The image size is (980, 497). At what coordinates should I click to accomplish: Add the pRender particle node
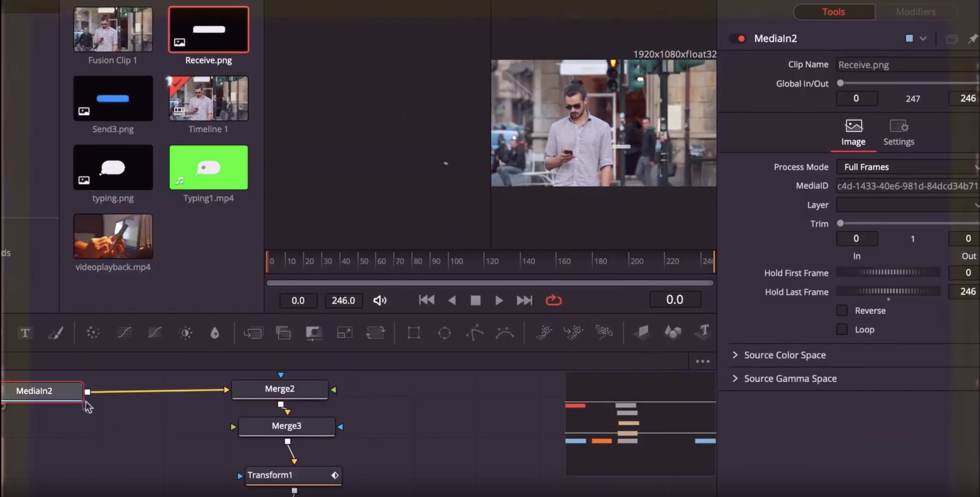tap(604, 332)
